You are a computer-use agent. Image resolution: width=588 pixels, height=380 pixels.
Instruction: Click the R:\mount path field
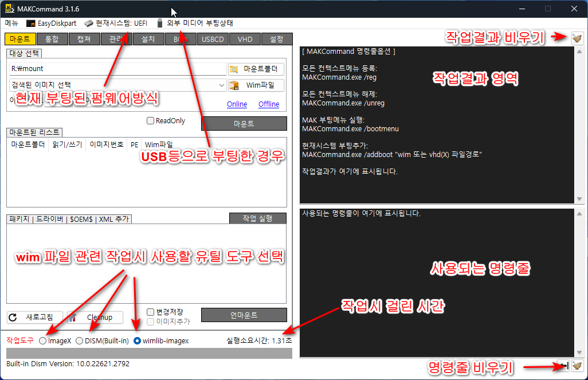pyautogui.click(x=118, y=69)
